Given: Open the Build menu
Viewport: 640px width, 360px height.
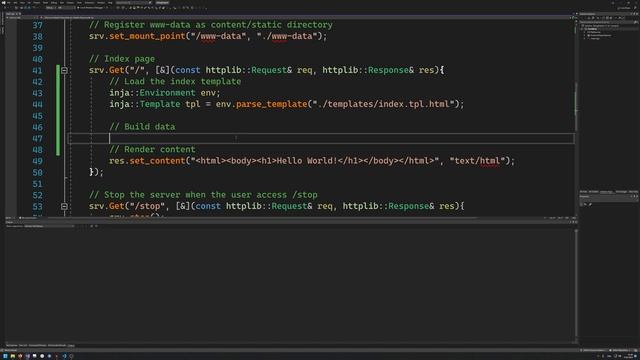Looking at the screenshot, I should click(45, 3).
